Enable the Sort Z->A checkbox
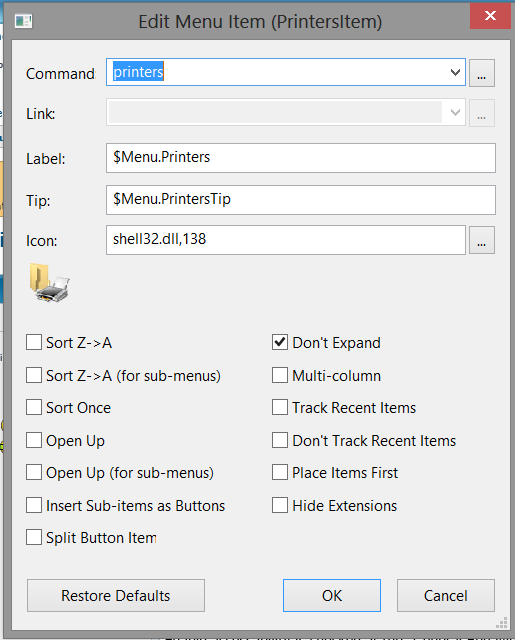Viewport: 515px width, 640px height. point(34,342)
